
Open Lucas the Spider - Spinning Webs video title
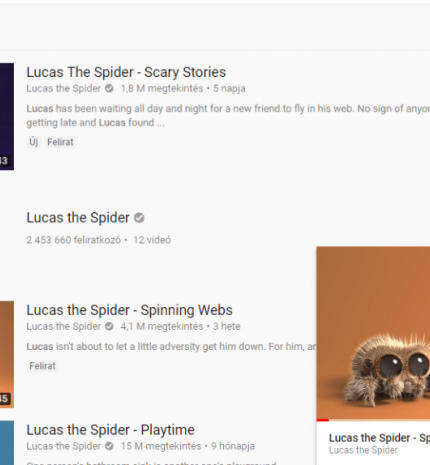pos(129,310)
